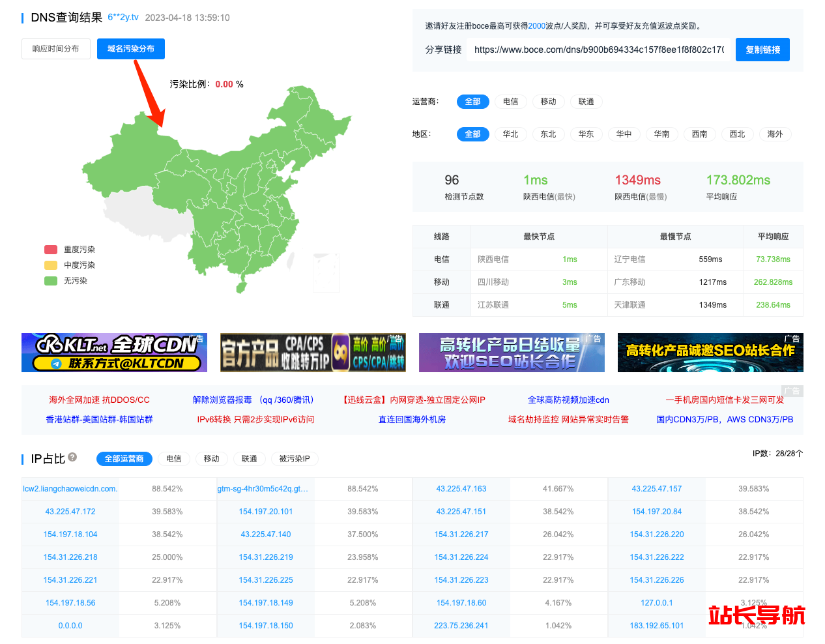Select 全部 in the 运营商 filter
825x644 pixels.
pos(473,102)
